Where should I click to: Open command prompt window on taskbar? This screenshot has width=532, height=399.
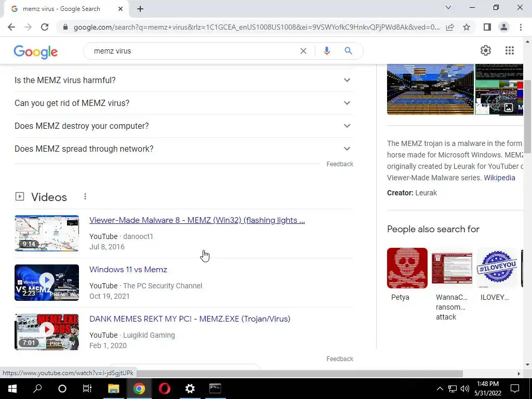[x=215, y=389]
